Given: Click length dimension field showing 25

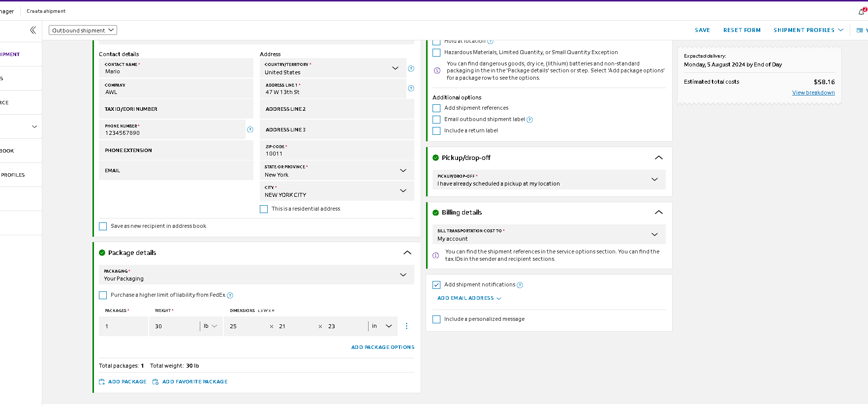Looking at the screenshot, I should point(246,326).
